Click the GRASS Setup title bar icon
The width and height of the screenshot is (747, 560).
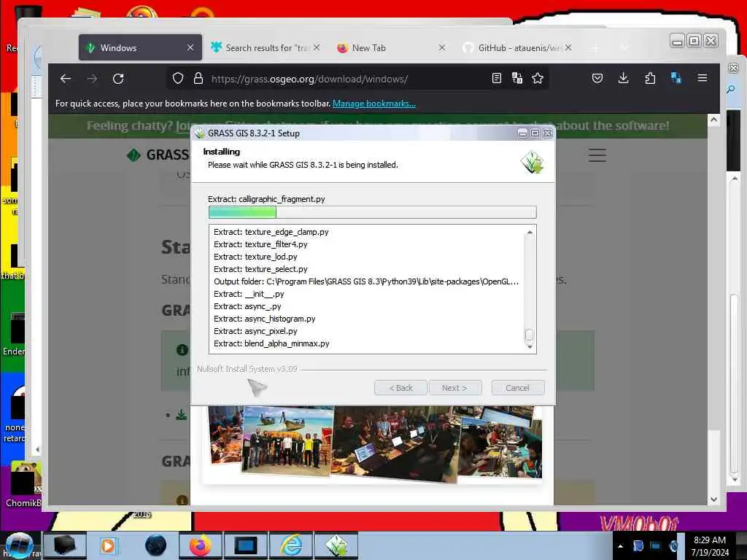click(x=200, y=133)
